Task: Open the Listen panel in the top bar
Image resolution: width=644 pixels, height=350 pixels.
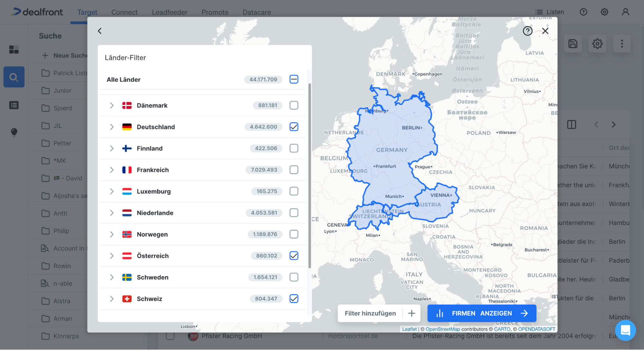Action: [550, 12]
